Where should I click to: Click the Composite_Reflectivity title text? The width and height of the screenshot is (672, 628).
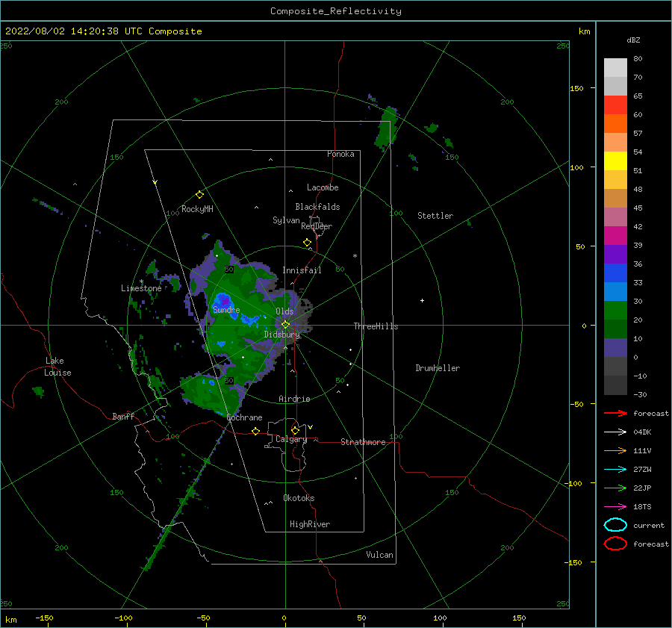(335, 11)
